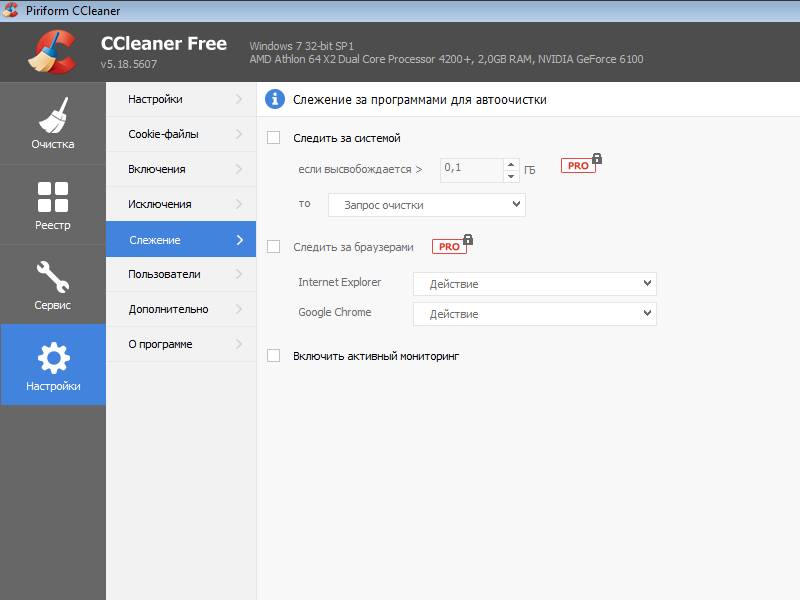Select the Слежение settings page
Image resolution: width=800 pixels, height=600 pixels.
pyautogui.click(x=181, y=239)
